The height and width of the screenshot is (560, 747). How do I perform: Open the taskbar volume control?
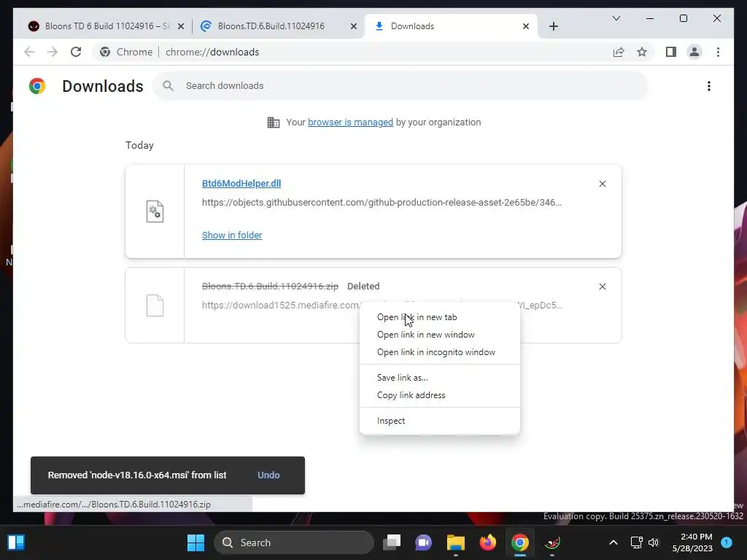tap(654, 542)
